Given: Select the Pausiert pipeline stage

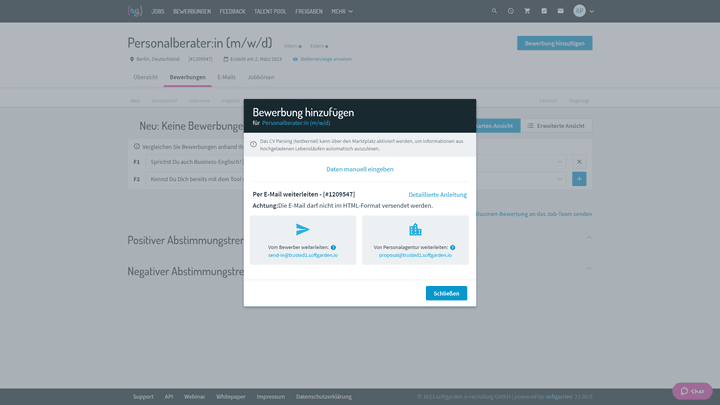Looking at the screenshot, I should point(548,101).
